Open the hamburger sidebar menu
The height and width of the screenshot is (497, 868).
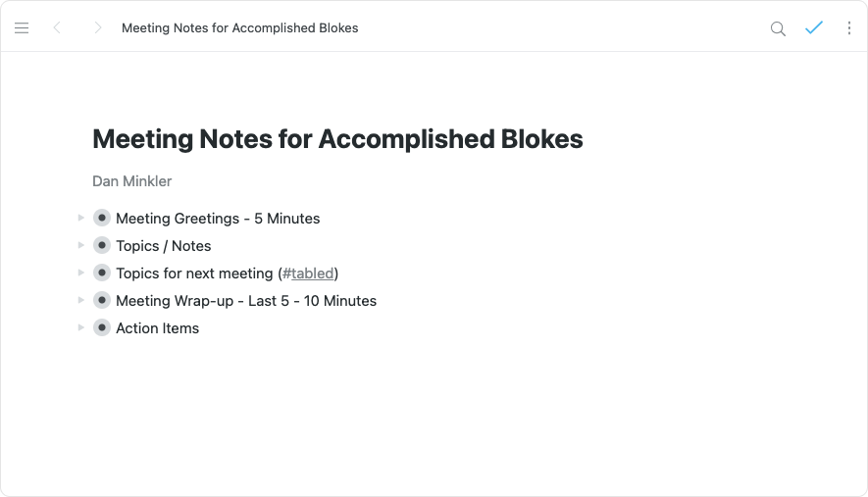click(22, 28)
